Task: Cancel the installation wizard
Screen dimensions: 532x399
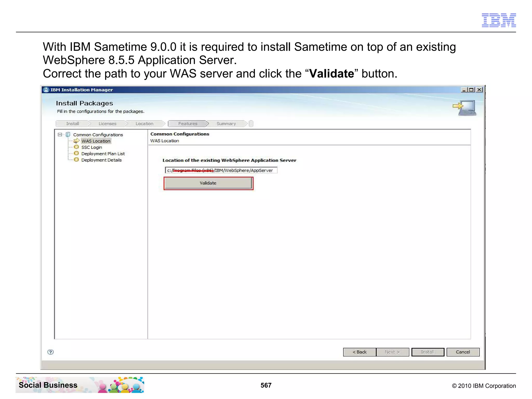Action: pyautogui.click(x=463, y=352)
